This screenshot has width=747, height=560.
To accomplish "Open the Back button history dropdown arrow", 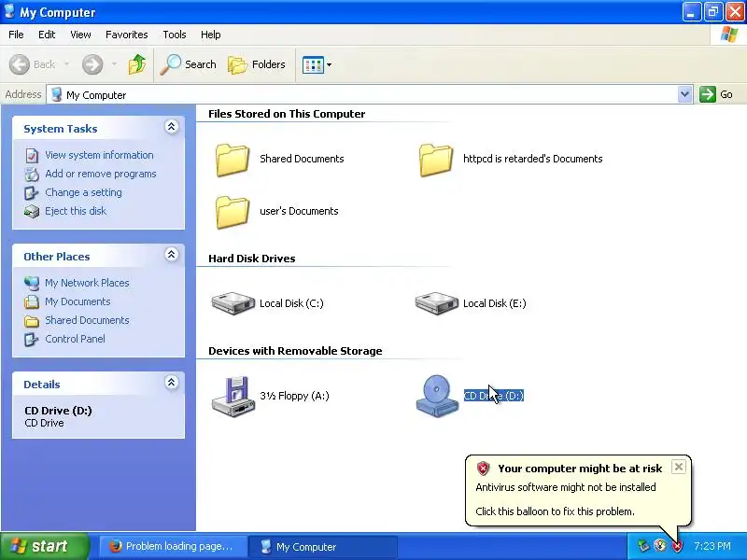I will [66, 64].
